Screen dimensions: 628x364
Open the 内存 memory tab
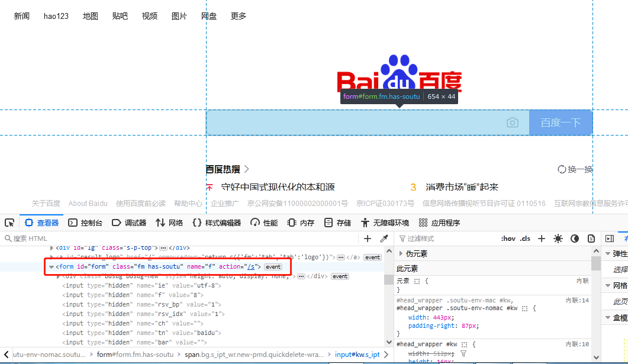point(301,223)
